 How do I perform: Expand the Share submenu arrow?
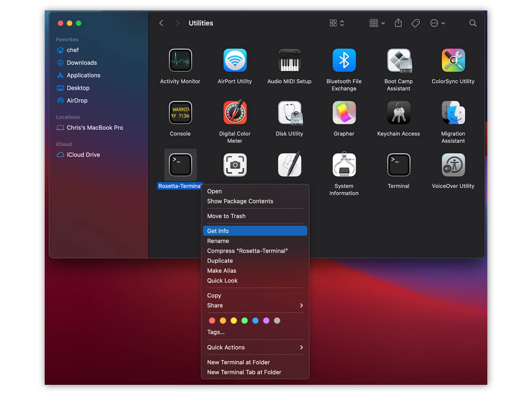[301, 305]
